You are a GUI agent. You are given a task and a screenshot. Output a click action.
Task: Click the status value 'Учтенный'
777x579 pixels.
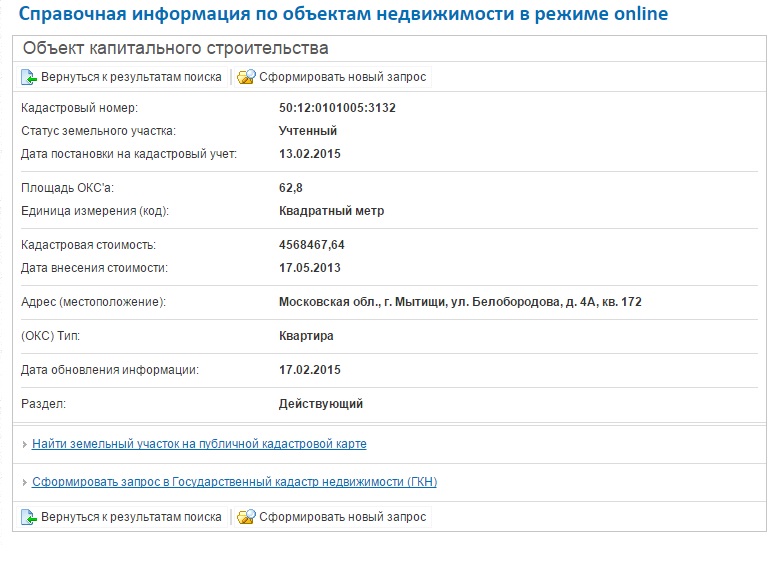click(x=307, y=131)
